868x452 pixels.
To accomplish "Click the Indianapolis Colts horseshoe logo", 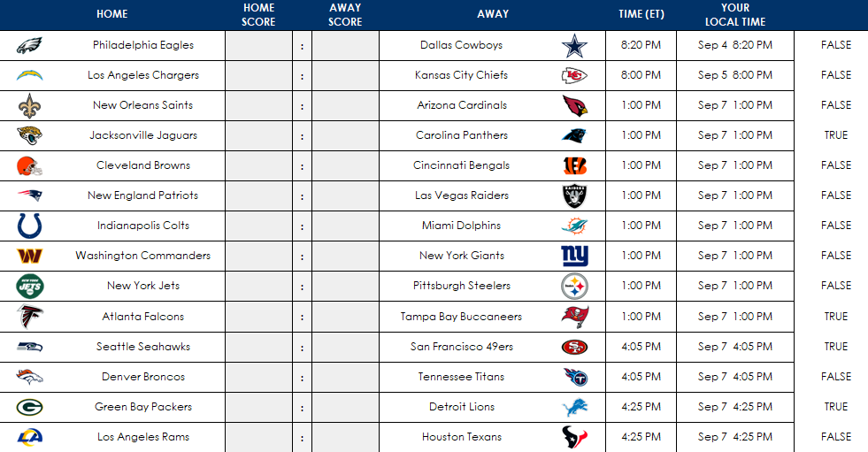I will click(x=29, y=226).
